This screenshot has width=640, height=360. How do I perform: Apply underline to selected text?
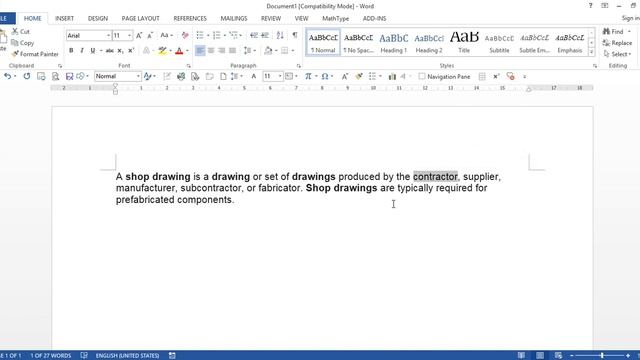point(93,51)
